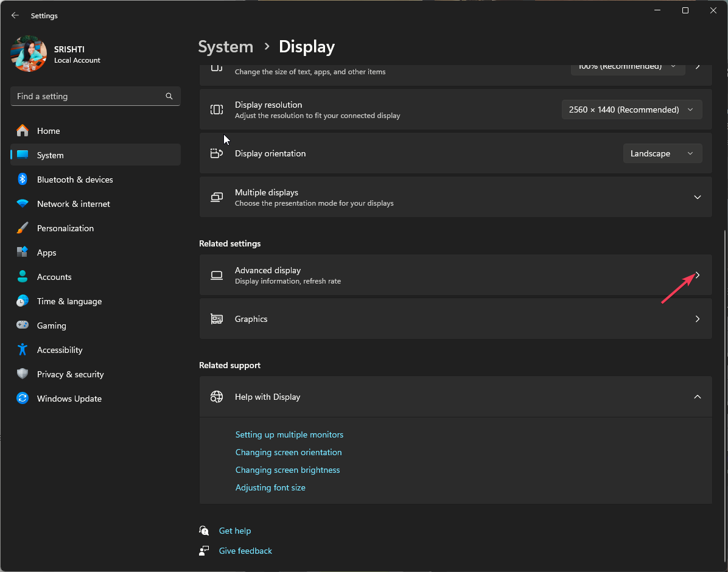Open Bluetooth & devices settings
This screenshot has height=572, width=728.
pos(95,180)
